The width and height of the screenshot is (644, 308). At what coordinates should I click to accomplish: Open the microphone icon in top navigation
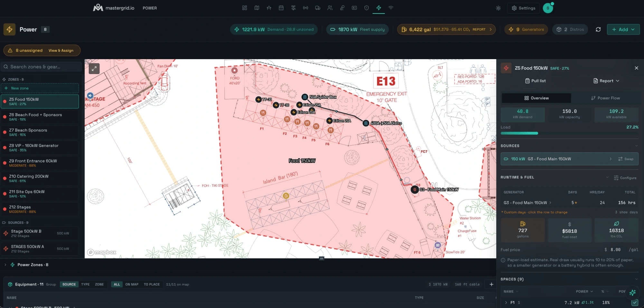(342, 8)
